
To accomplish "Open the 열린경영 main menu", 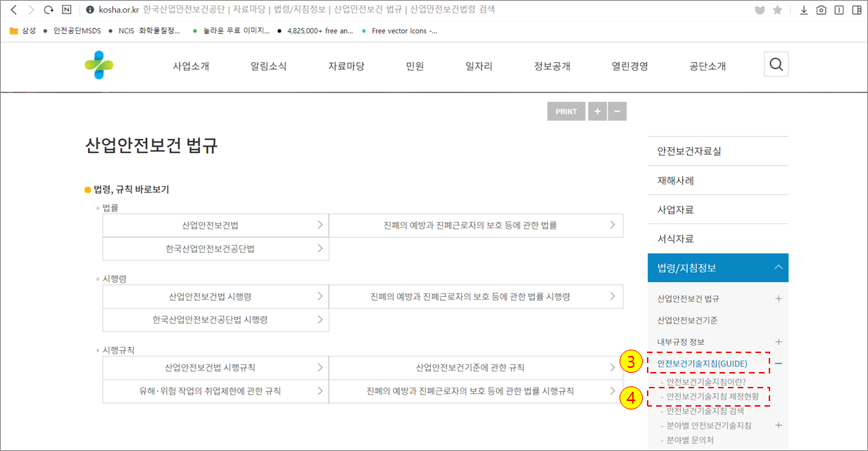I will pos(629,66).
